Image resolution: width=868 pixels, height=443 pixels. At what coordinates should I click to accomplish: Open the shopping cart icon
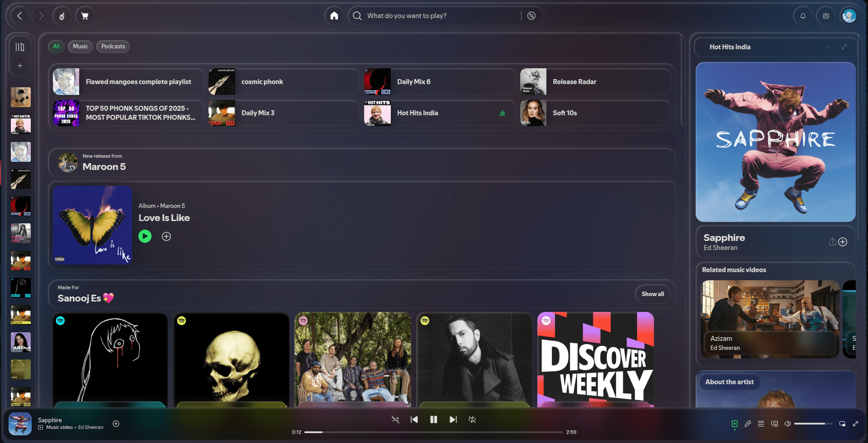[x=85, y=16]
